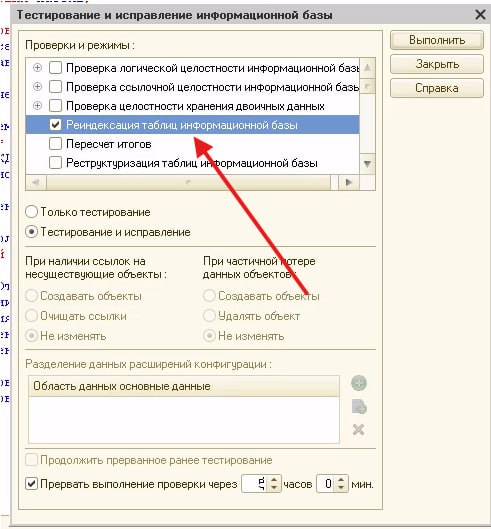Screen dimensions: 491x529
Task: Click the Выполнить button
Action: [x=437, y=40]
